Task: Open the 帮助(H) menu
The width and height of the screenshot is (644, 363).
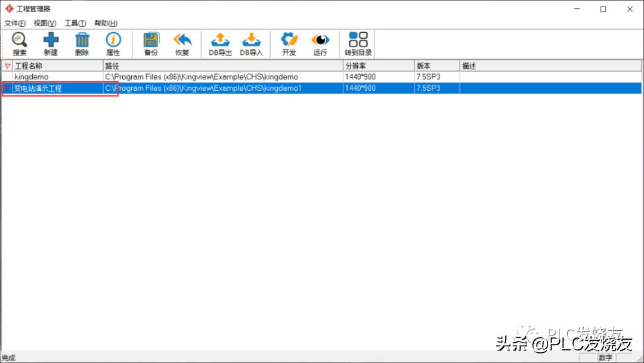Action: (106, 23)
